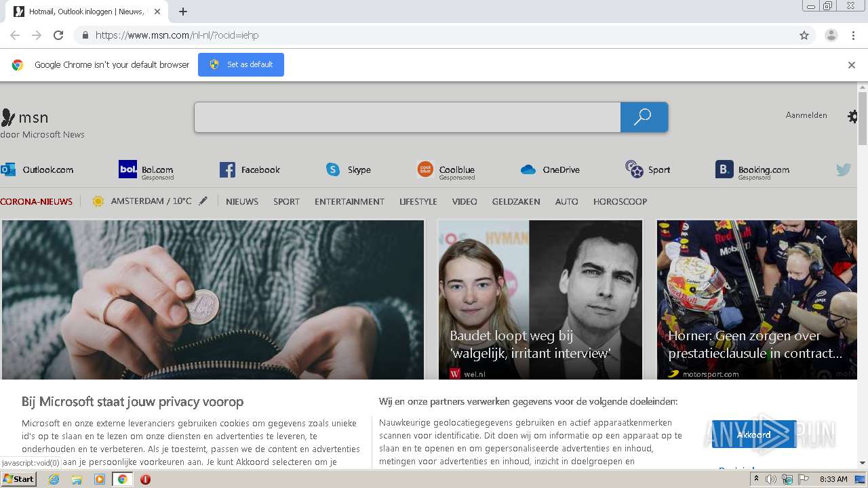Select the GELDZAKEN menu item

516,201
